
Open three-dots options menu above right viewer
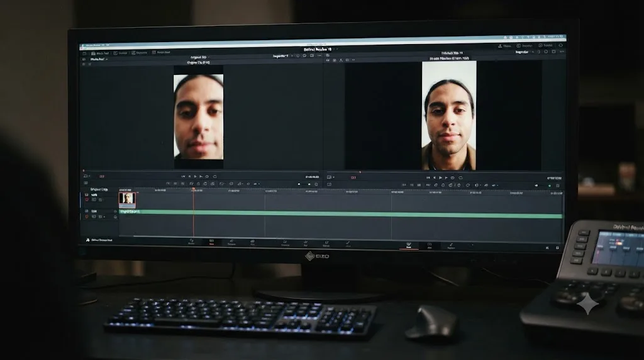562,52
